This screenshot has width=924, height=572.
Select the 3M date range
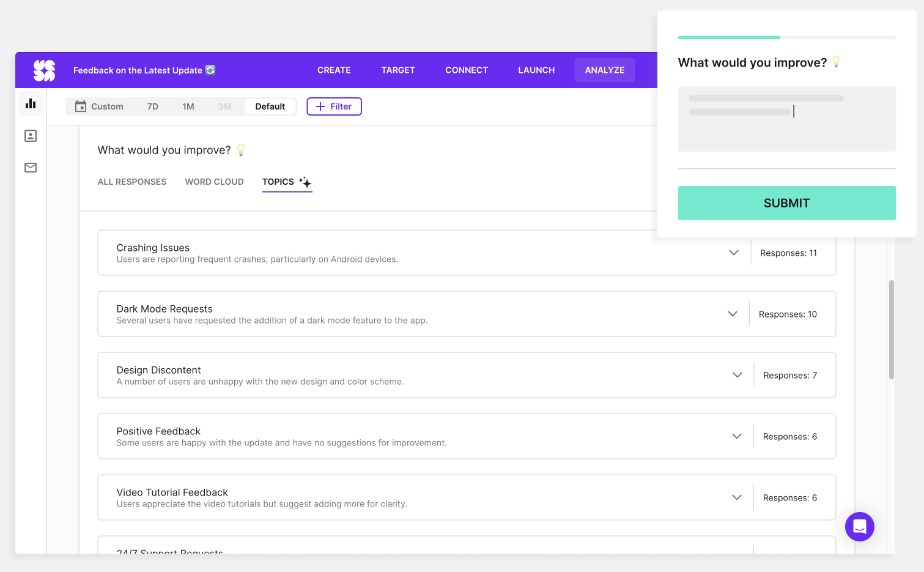[x=224, y=106]
